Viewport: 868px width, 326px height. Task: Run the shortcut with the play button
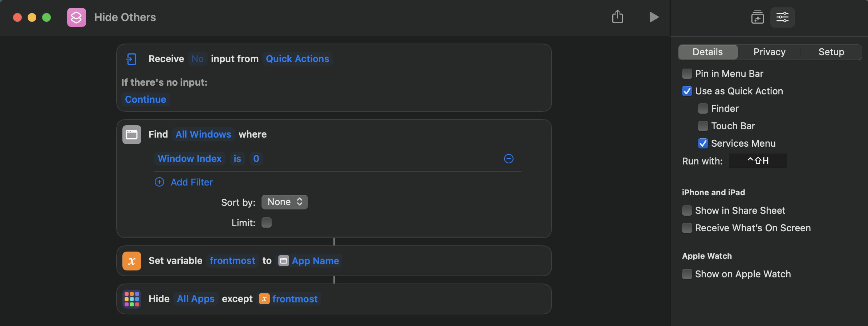[x=654, y=17]
